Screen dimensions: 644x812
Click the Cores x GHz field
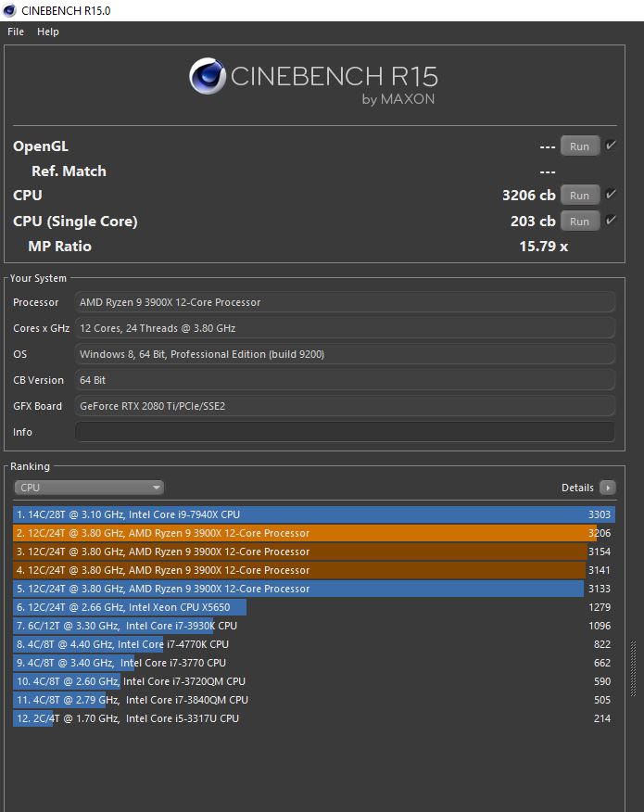point(345,328)
